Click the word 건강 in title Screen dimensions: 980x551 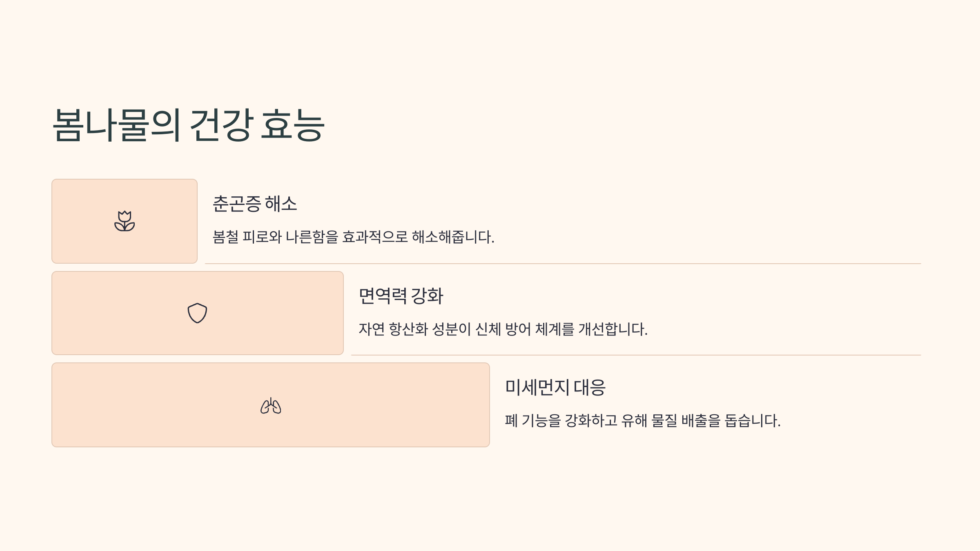[x=220, y=125]
